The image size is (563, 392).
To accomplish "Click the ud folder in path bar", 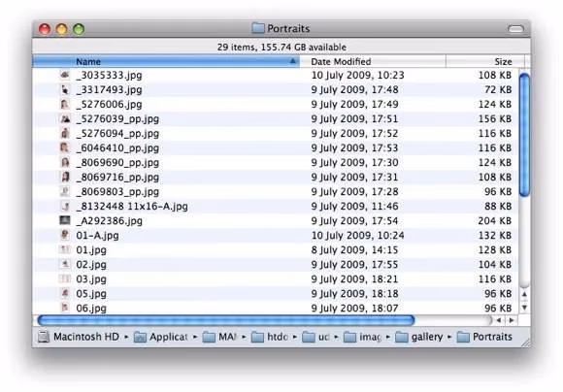I will (x=309, y=337).
